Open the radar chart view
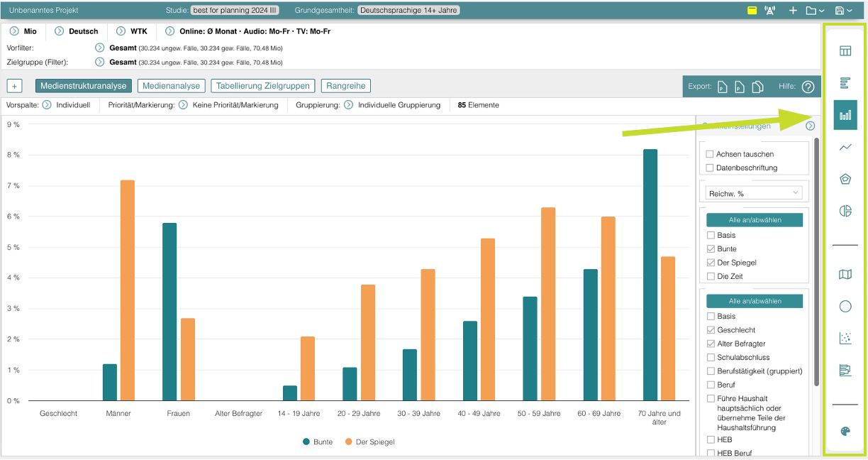The image size is (868, 460). (845, 179)
